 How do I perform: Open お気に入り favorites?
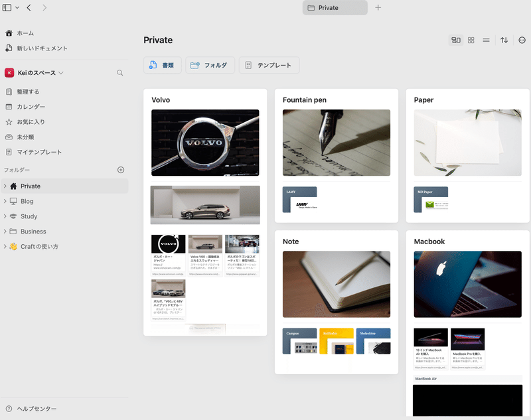[x=31, y=122]
